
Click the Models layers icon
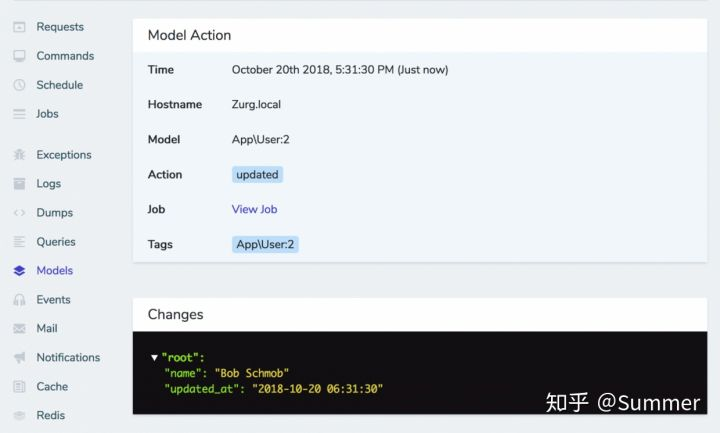pyautogui.click(x=19, y=270)
